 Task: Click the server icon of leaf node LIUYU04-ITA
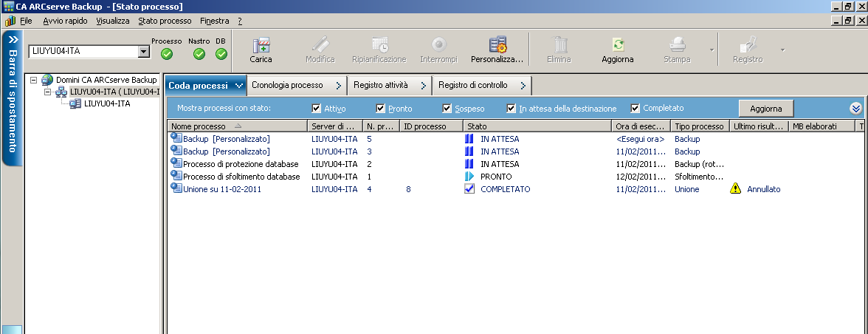(75, 103)
